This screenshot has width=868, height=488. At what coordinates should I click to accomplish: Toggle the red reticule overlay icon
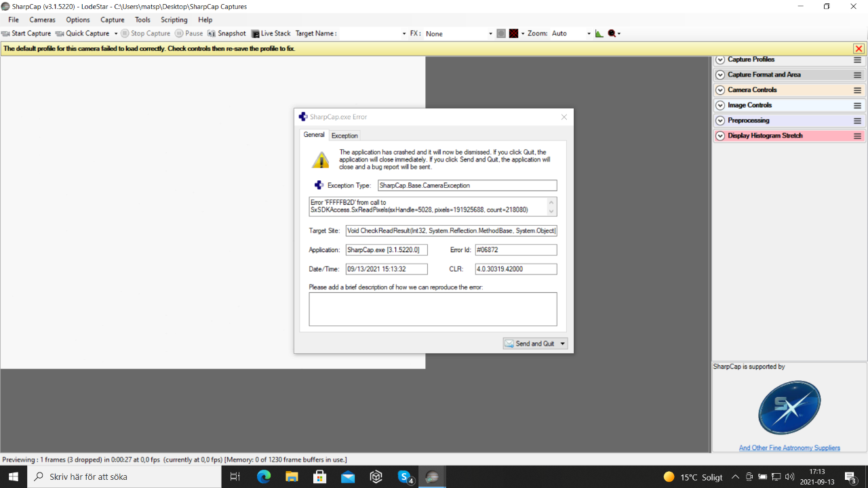pyautogui.click(x=514, y=33)
